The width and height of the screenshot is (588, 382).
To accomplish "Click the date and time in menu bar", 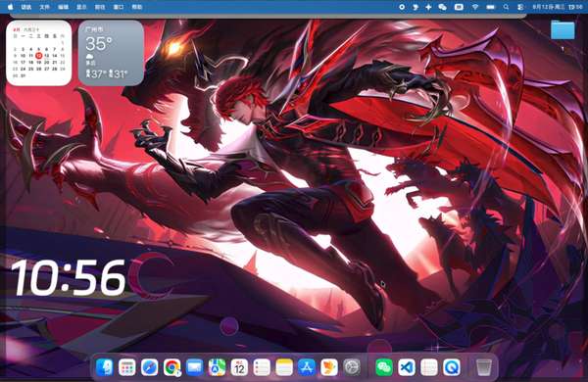I will pos(558,7).
